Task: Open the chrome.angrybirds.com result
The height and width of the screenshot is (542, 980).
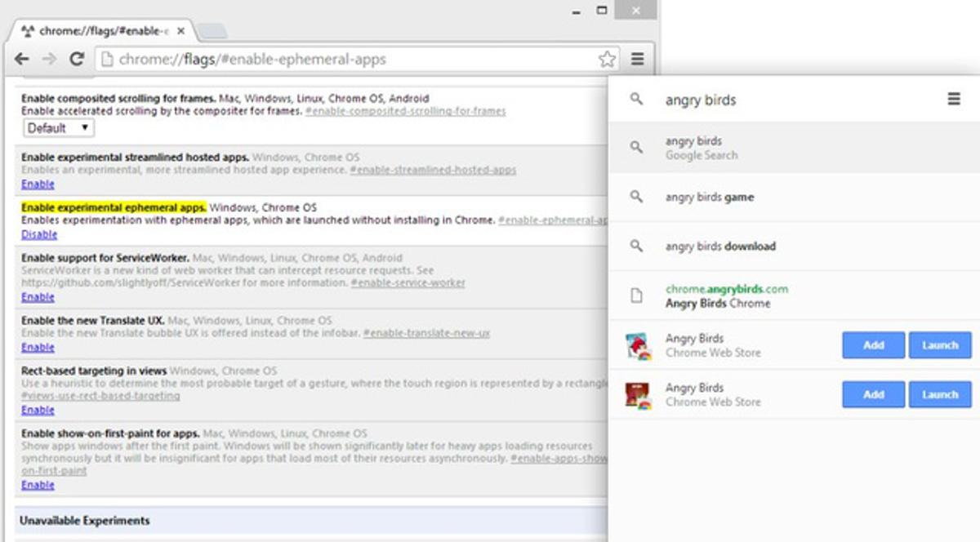Action: point(726,296)
